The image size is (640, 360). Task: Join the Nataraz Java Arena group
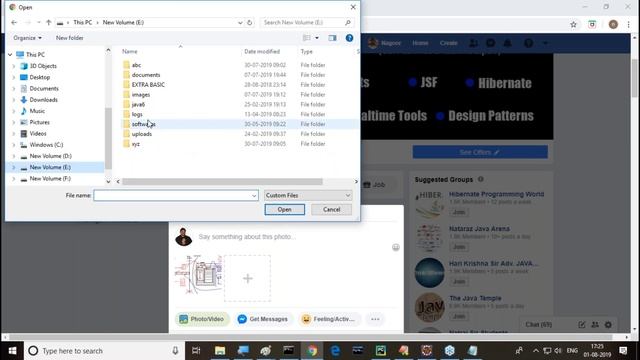[x=459, y=247]
